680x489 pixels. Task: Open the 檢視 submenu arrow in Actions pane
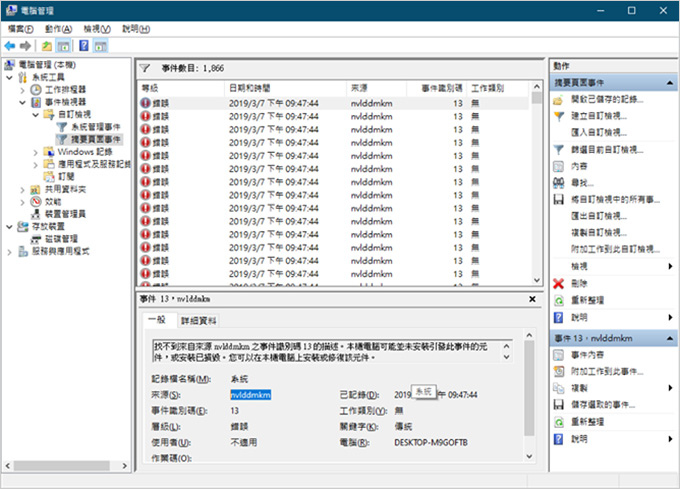pos(670,266)
